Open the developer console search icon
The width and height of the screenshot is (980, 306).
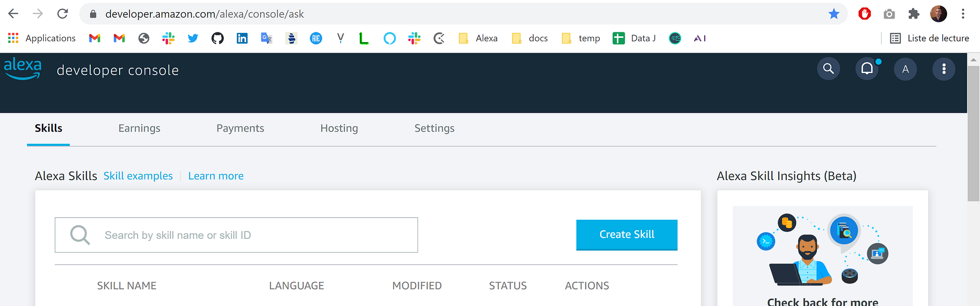(x=829, y=69)
